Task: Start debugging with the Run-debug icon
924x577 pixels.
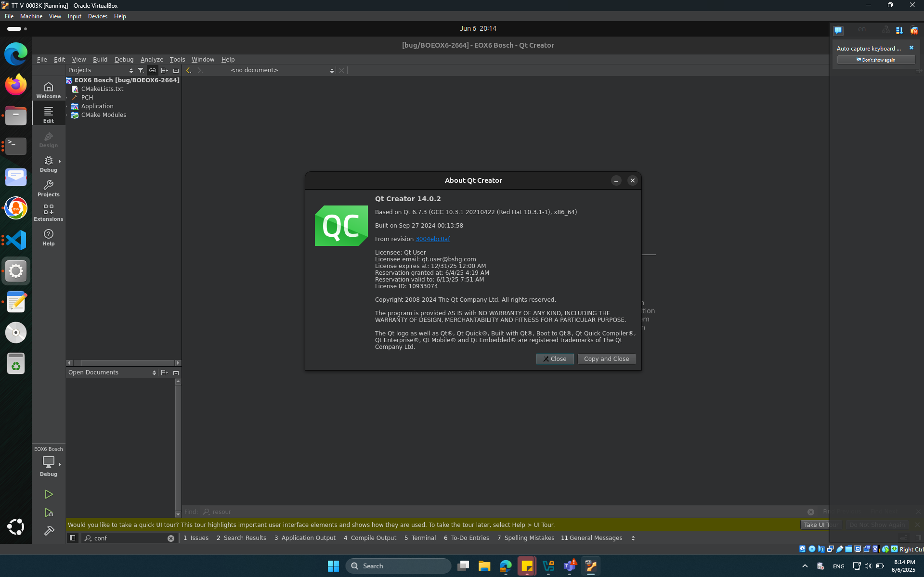Action: [49, 513]
